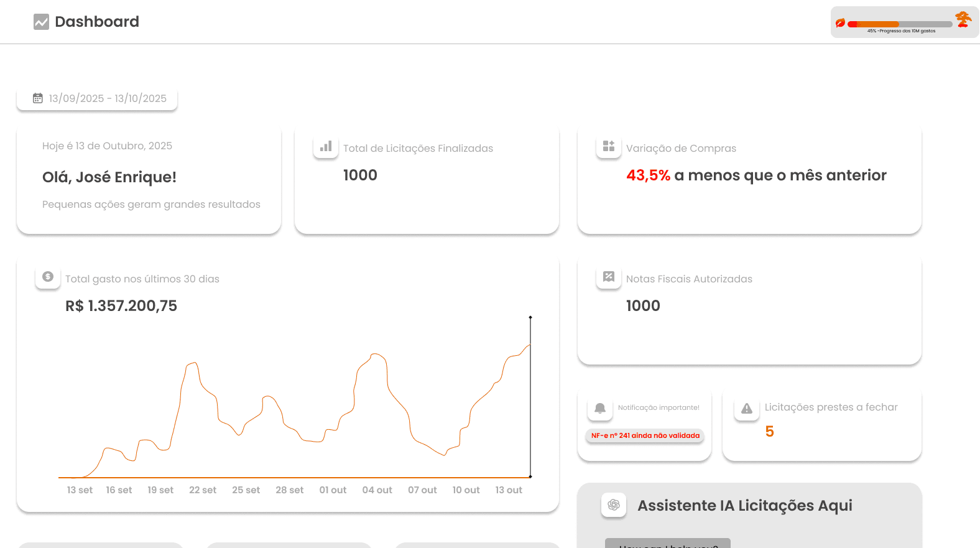
Task: Click the warning triangle icon for Licitações
Action: click(747, 409)
